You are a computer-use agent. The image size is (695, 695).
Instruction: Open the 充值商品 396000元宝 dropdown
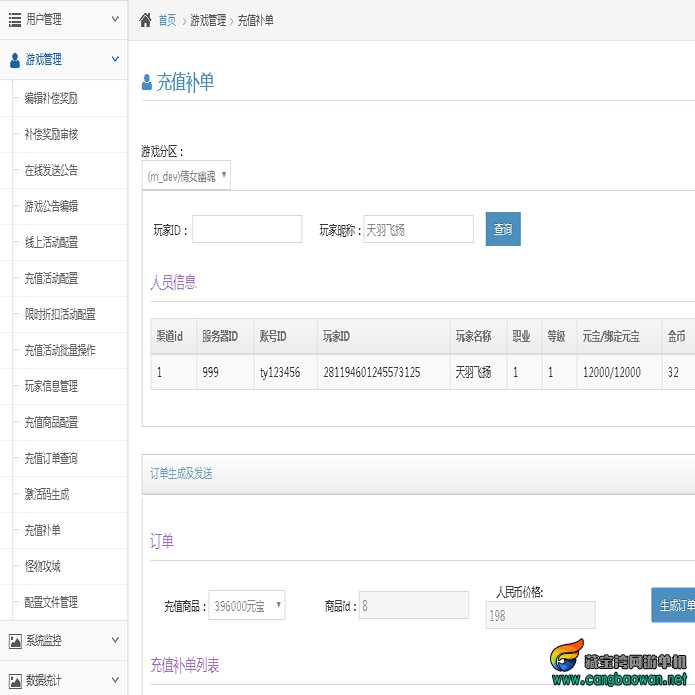pyautogui.click(x=247, y=605)
